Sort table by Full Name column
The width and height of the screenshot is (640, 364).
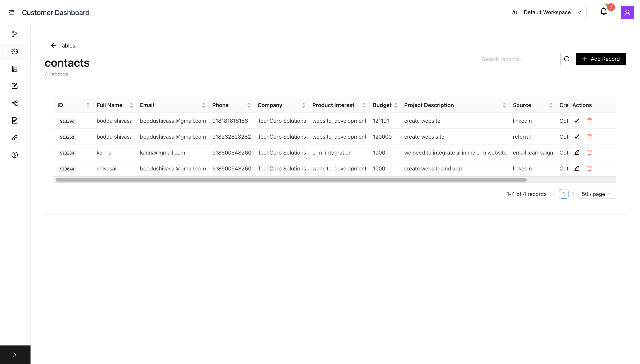[131, 105]
